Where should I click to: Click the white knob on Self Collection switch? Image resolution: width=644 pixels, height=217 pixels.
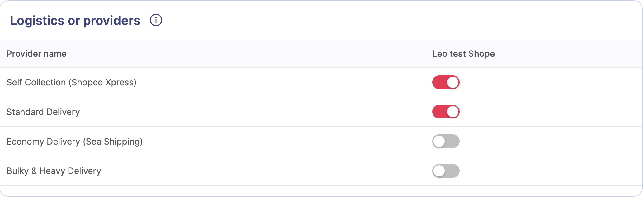pos(453,82)
